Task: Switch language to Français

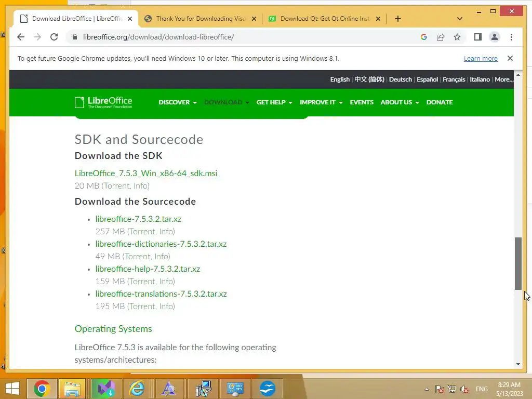Action: click(454, 79)
